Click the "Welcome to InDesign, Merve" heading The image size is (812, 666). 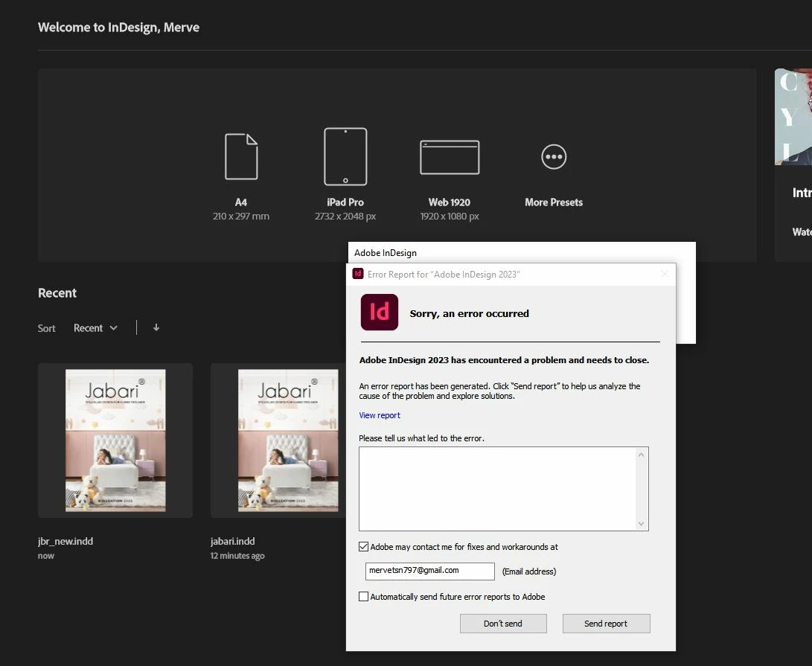pos(118,28)
